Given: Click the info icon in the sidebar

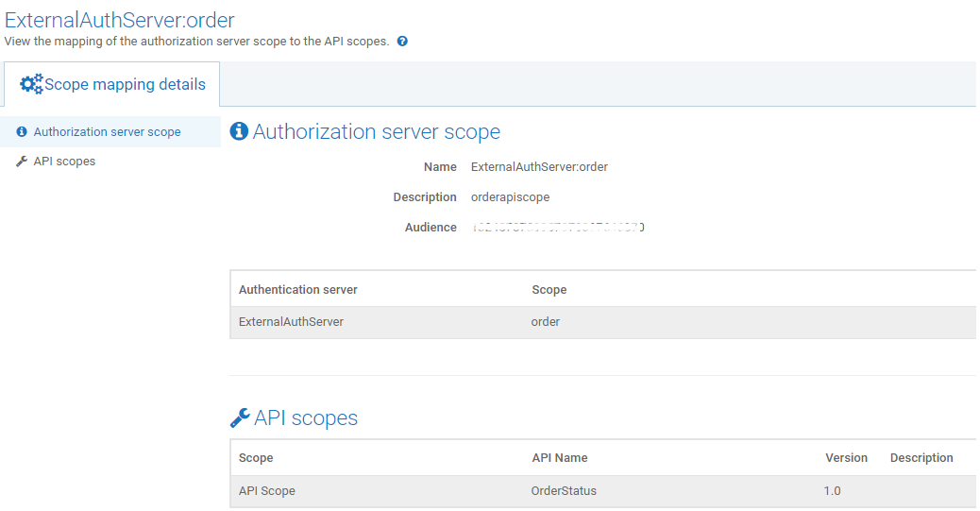Looking at the screenshot, I should pos(22,131).
